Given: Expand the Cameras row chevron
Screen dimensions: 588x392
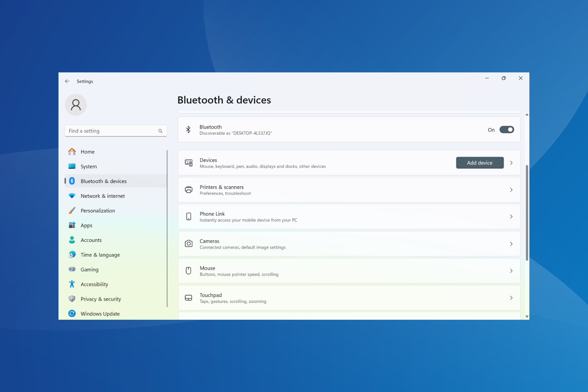Looking at the screenshot, I should (x=511, y=244).
